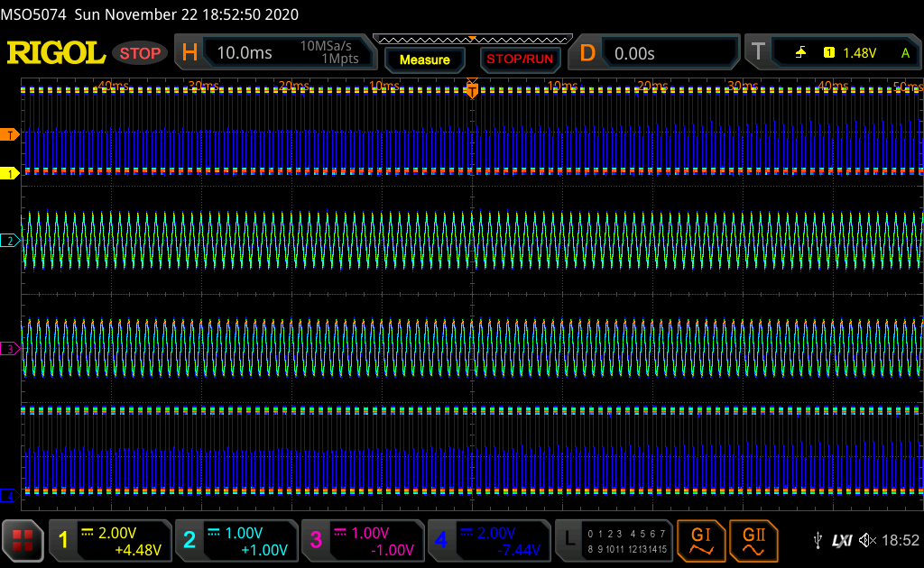Open the horizontal timebase H icon
Viewport: 924px width, 568px height.
(189, 53)
